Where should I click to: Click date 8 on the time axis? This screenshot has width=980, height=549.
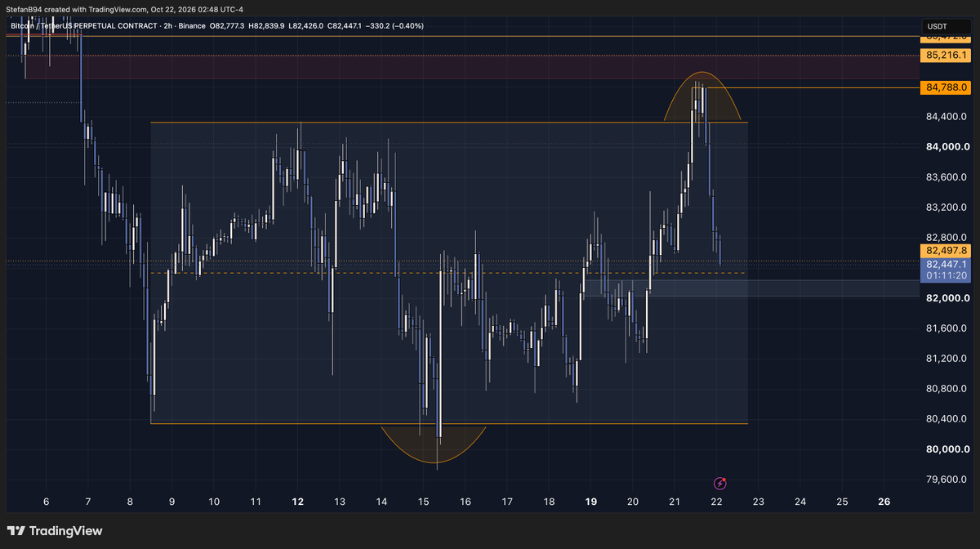point(130,502)
